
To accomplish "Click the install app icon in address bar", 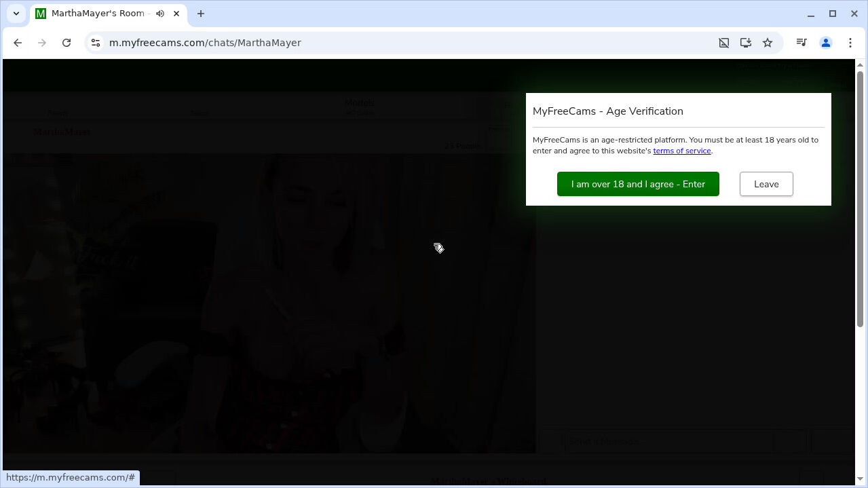I will pos(746,43).
